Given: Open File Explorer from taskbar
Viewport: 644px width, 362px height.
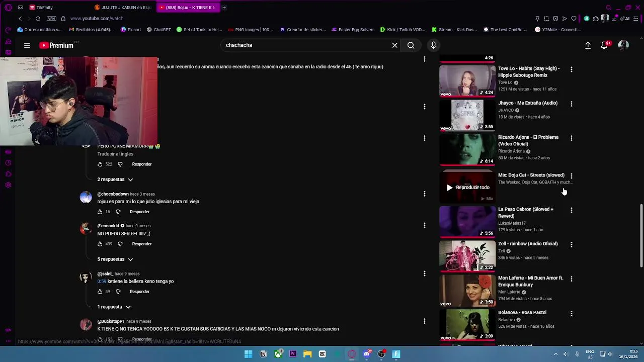Looking at the screenshot, I should pos(307,354).
